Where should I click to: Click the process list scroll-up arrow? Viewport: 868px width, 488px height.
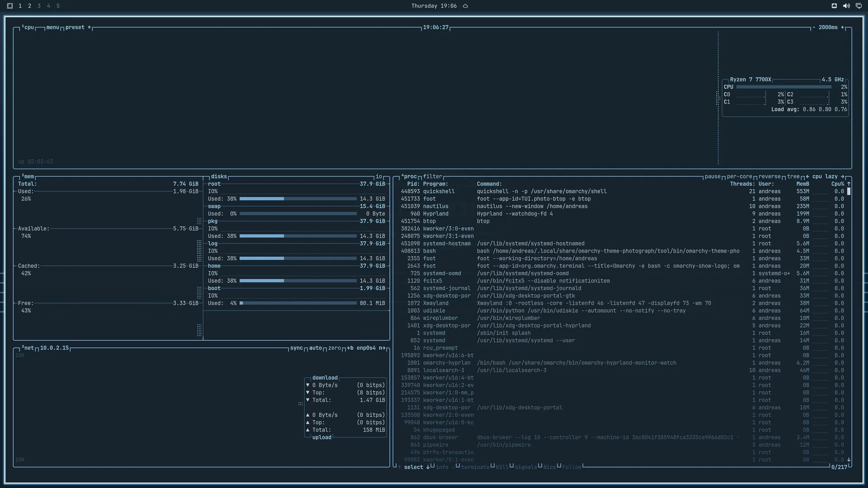tap(849, 184)
